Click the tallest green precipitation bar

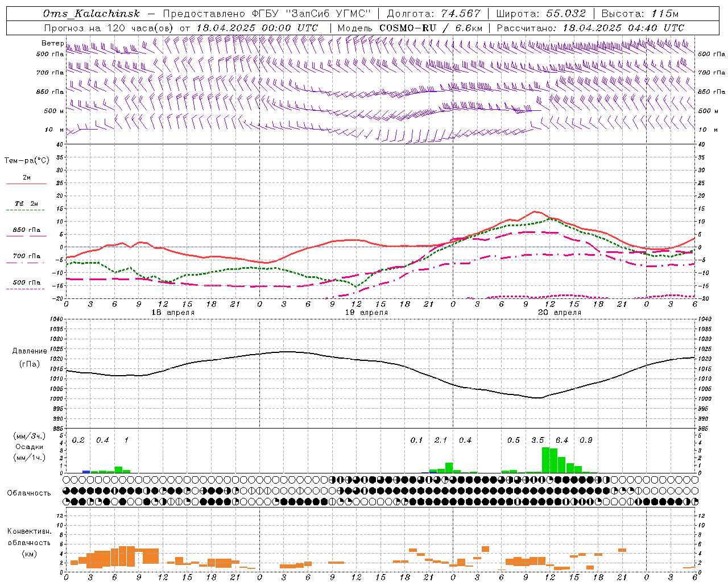(x=545, y=460)
